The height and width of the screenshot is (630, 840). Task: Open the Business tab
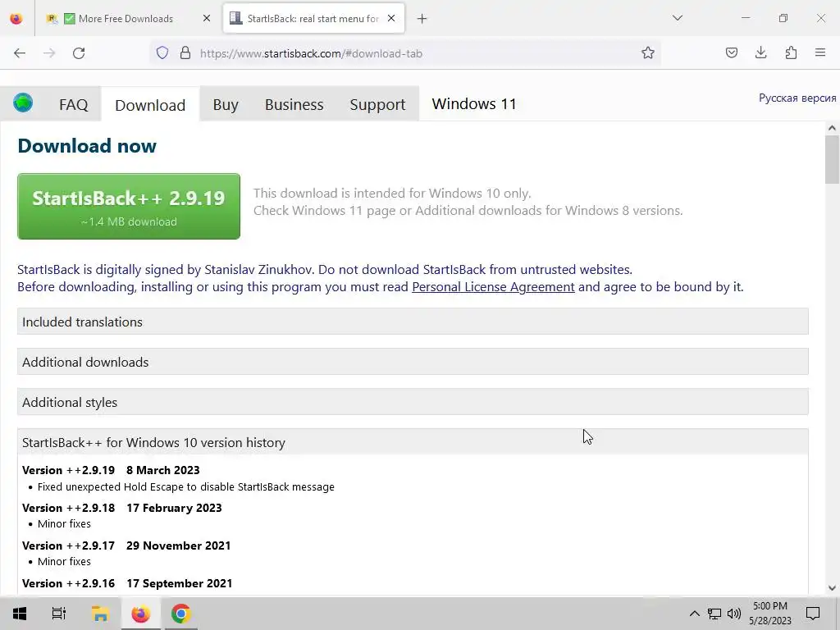[294, 104]
